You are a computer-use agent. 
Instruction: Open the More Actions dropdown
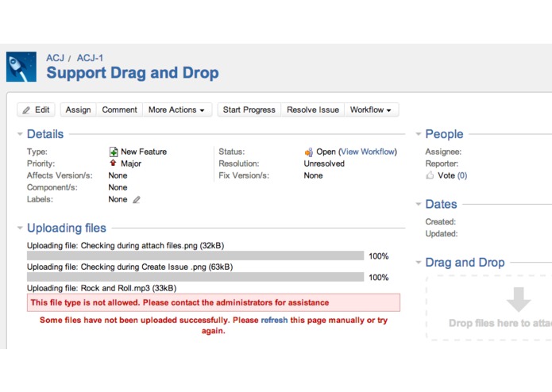pos(177,110)
